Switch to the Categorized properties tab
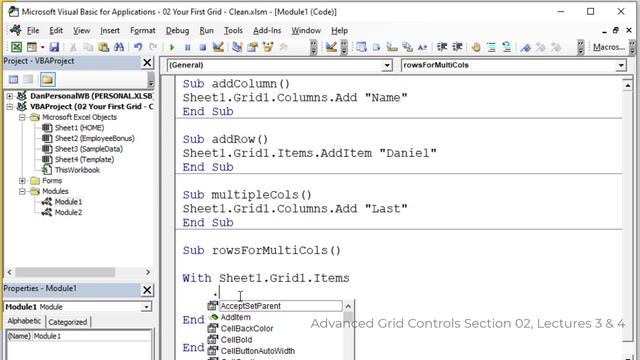The height and width of the screenshot is (360, 640). pos(68,322)
